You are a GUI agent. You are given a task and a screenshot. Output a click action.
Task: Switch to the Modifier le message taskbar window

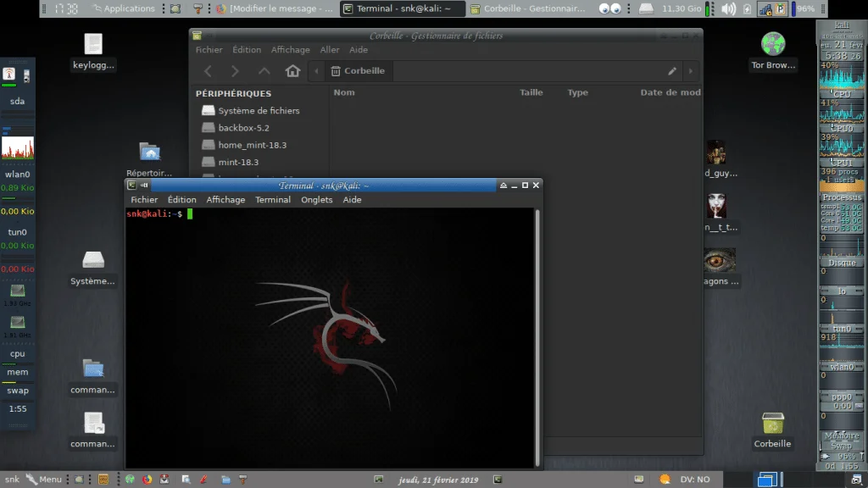275,8
